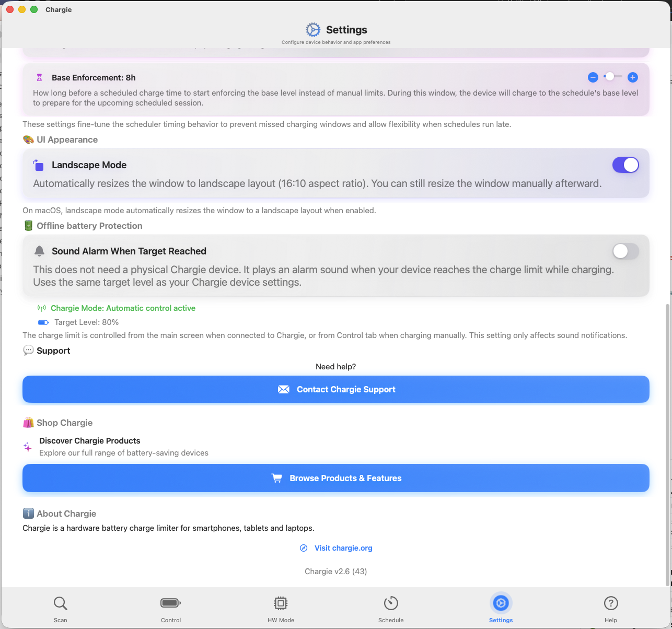The image size is (672, 629).
Task: Open the Control battery tab icon
Action: tap(170, 603)
